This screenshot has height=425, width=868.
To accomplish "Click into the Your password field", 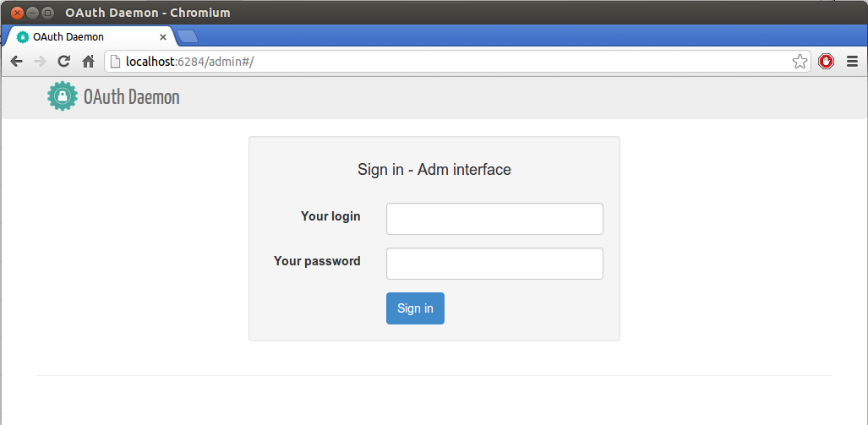I will [x=494, y=264].
